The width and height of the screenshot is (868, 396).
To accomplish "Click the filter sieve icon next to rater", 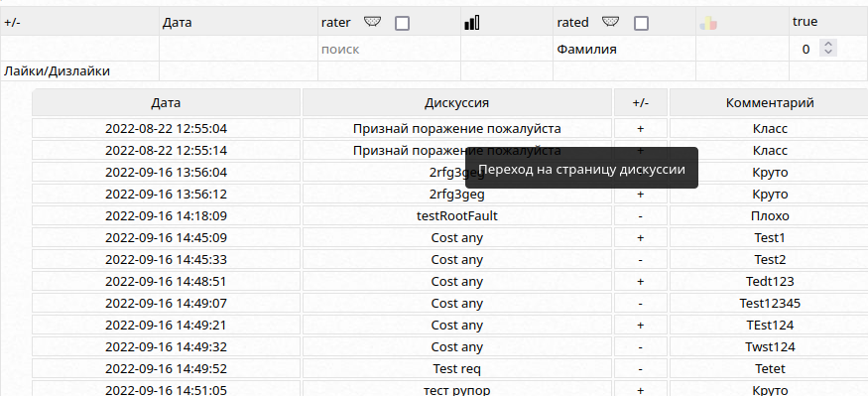I will click(373, 22).
